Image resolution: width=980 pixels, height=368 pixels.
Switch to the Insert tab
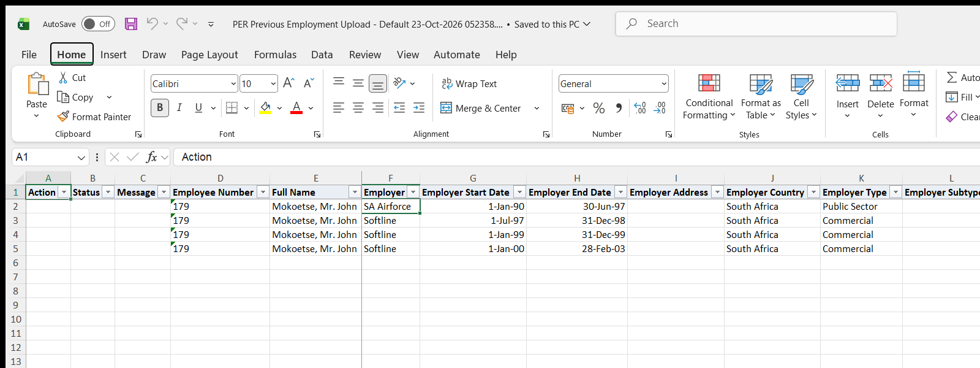pos(113,55)
